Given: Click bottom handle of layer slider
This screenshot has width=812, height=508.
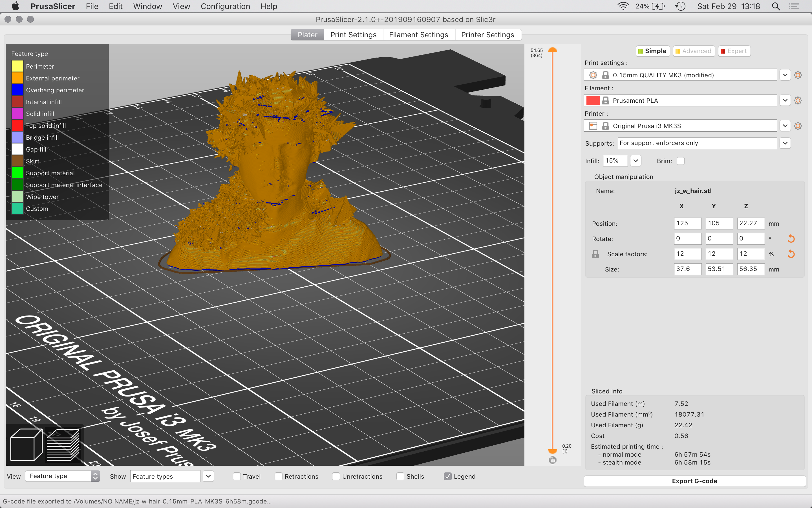Looking at the screenshot, I should (x=552, y=451).
